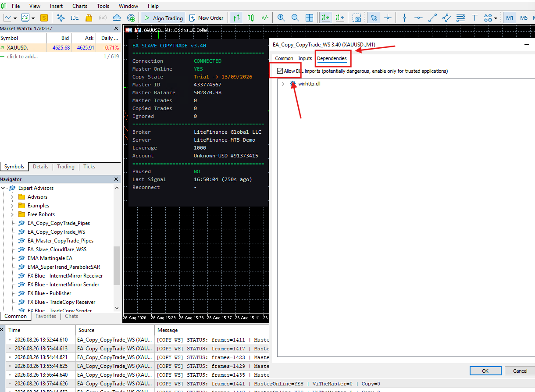Click the New Order button
Viewport: 535px width, 392px height.
pos(206,18)
